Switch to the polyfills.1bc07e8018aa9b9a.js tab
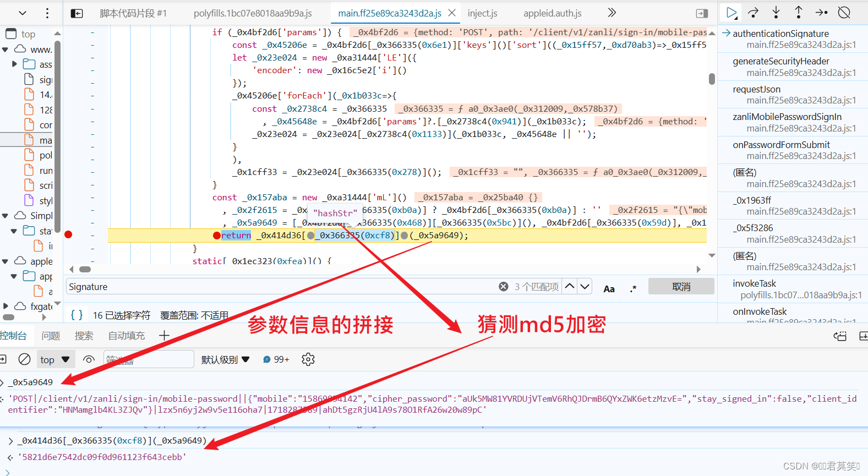Screen dimensions: 868x476 [x=253, y=13]
